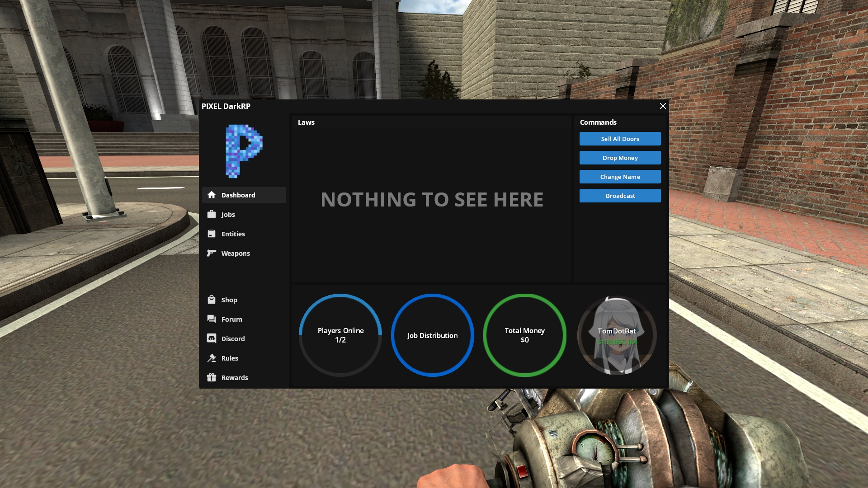The image size is (868, 488).
Task: Select the Rules pen icon
Action: pyautogui.click(x=212, y=358)
